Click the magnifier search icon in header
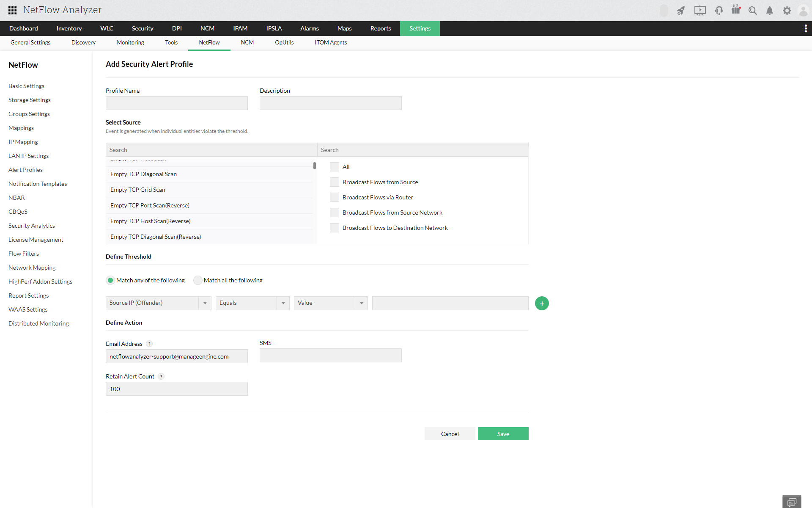Viewport: 812px width, 508px height. click(753, 11)
